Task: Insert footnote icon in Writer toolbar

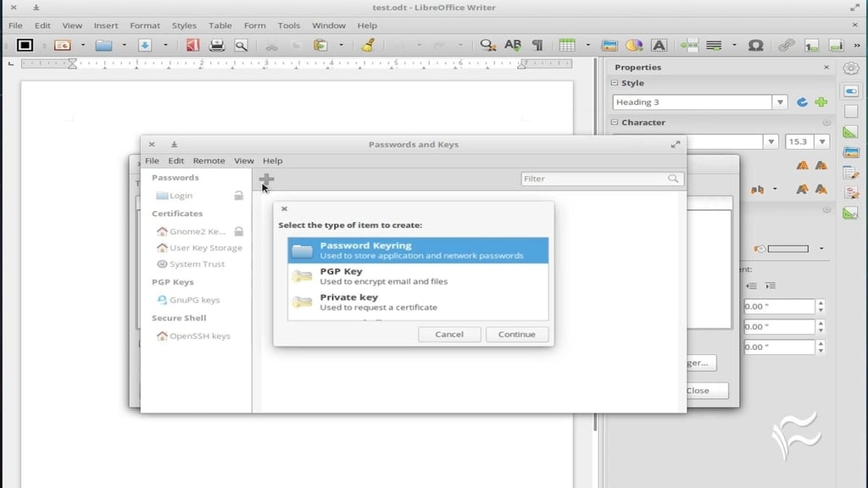Action: click(x=811, y=46)
